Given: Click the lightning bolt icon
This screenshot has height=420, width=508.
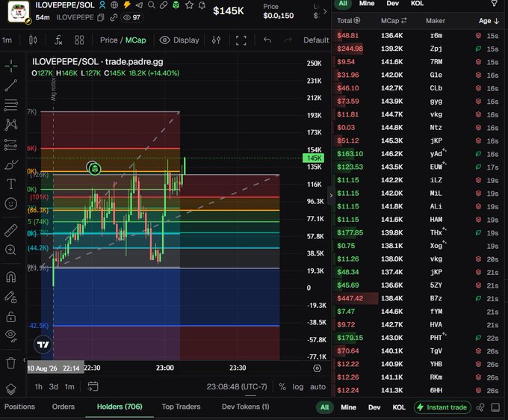Looking at the screenshot, I should (x=127, y=5).
